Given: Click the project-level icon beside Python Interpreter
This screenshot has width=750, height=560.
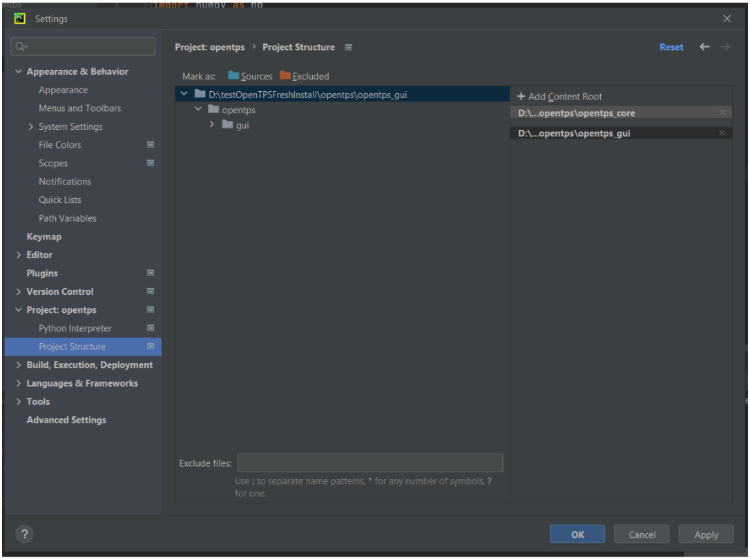Looking at the screenshot, I should pyautogui.click(x=150, y=328).
